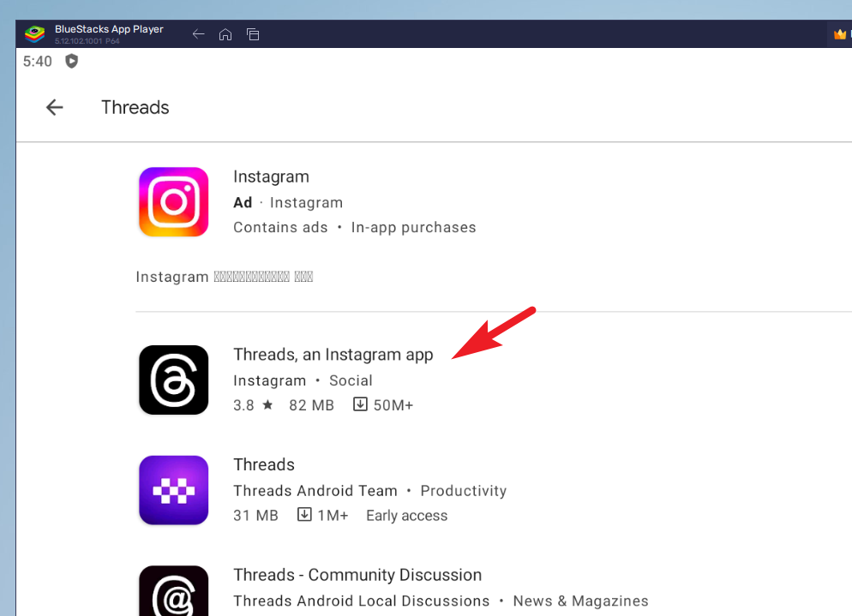Open the 'Threads' productivity app listing title
Viewport: 852px width, 616px height.
264,464
